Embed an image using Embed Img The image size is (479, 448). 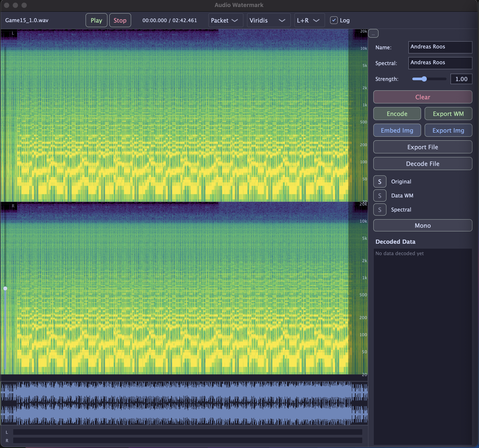(x=397, y=130)
